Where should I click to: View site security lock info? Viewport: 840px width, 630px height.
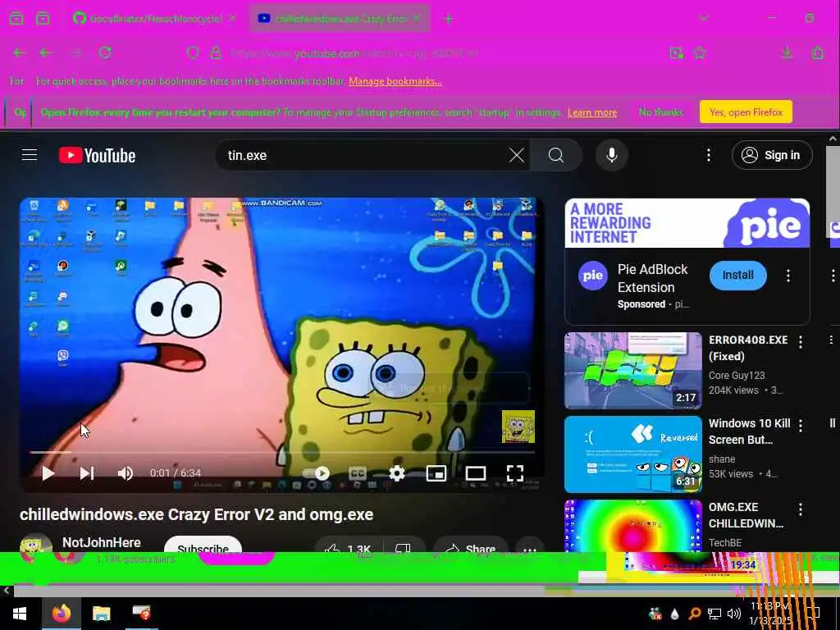click(x=216, y=52)
